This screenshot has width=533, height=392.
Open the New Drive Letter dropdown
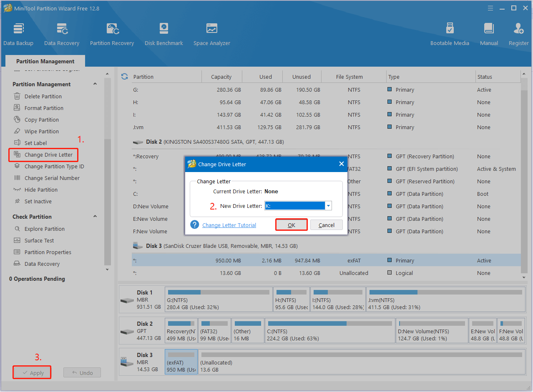coord(329,206)
